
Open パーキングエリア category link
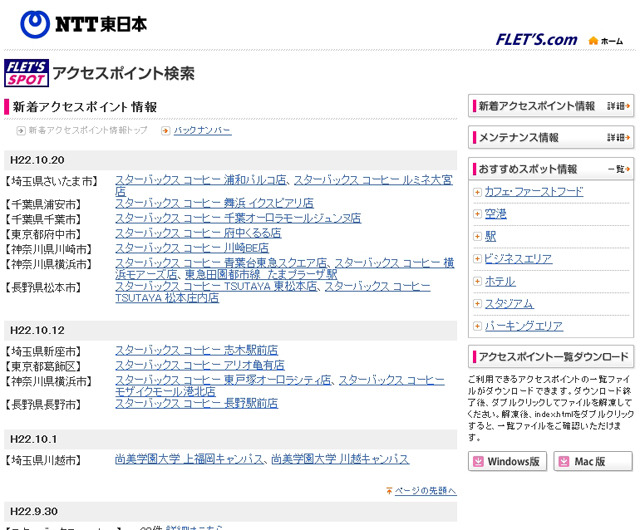524,326
